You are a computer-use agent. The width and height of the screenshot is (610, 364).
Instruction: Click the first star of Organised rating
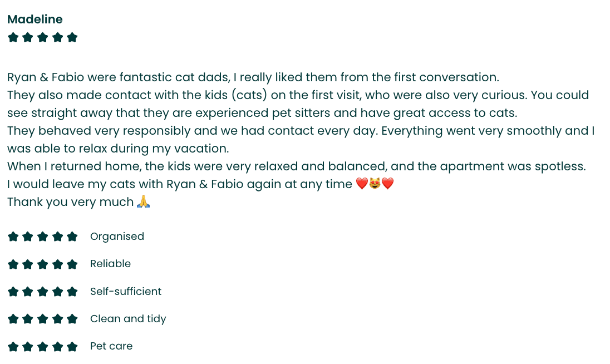click(13, 237)
